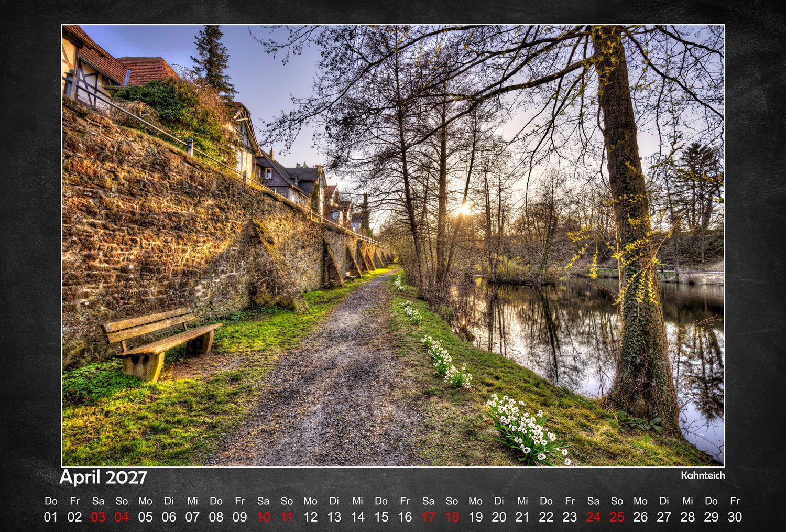The width and height of the screenshot is (786, 532).
Task: Select date 08
Action: 216,517
